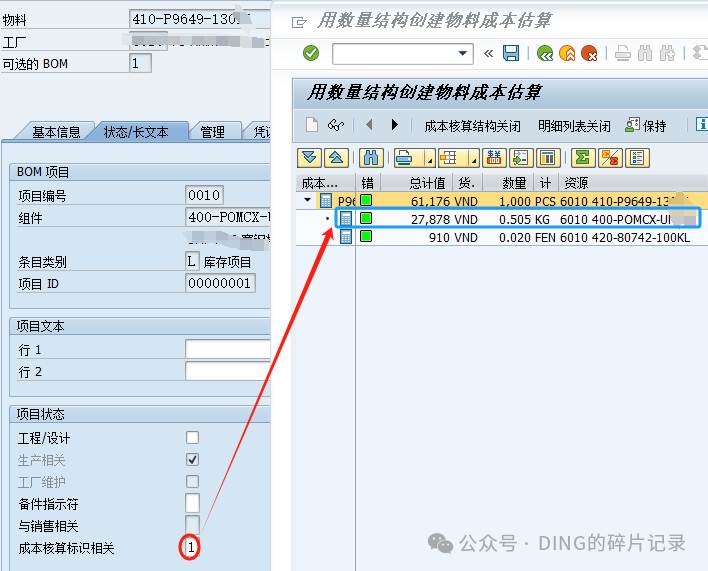Switch to the 管理 tab

[x=212, y=132]
